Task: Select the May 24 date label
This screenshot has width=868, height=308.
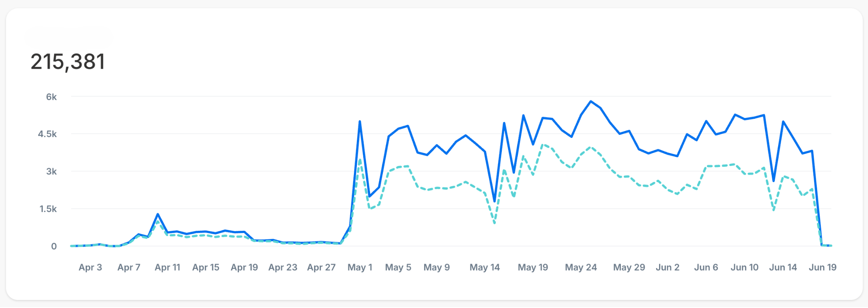Action: click(581, 268)
